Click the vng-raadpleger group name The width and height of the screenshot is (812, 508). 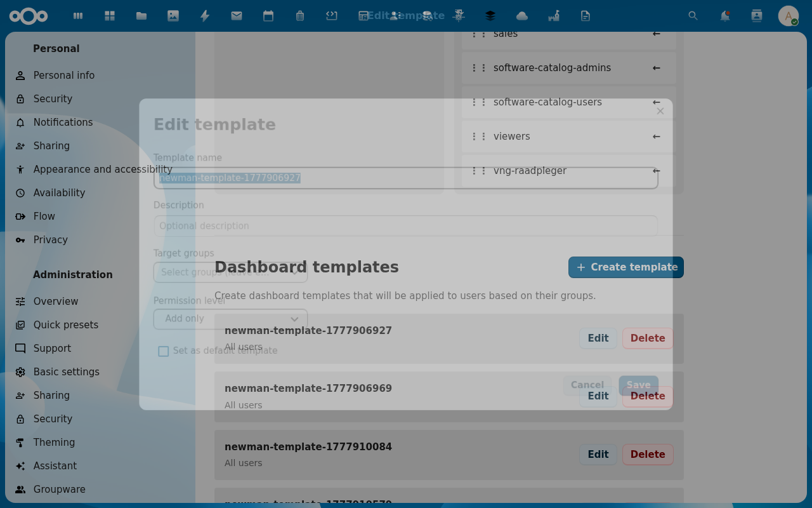pyautogui.click(x=530, y=171)
